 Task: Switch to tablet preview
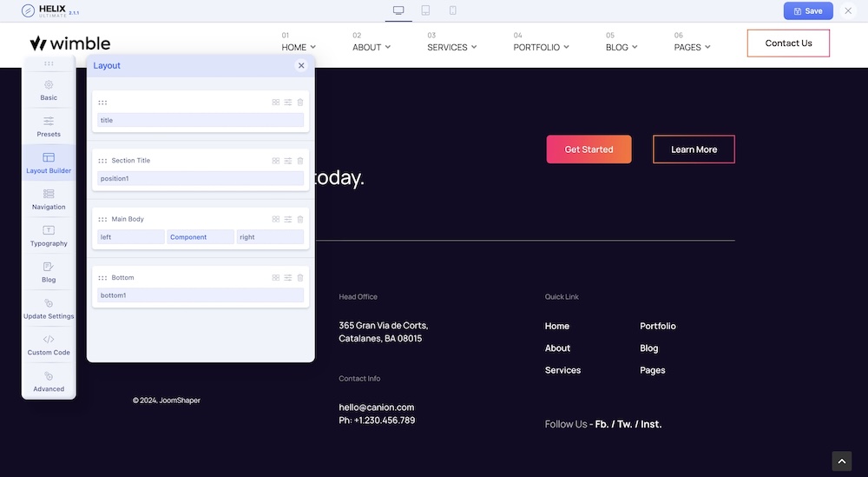[425, 10]
